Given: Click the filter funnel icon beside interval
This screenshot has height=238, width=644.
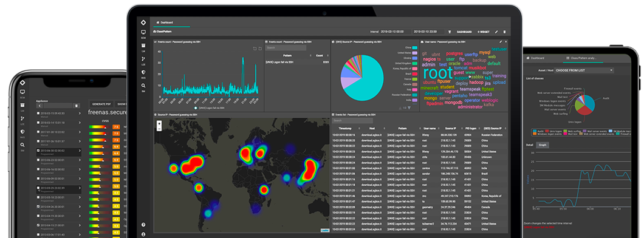Looking at the screenshot, I should [x=450, y=32].
